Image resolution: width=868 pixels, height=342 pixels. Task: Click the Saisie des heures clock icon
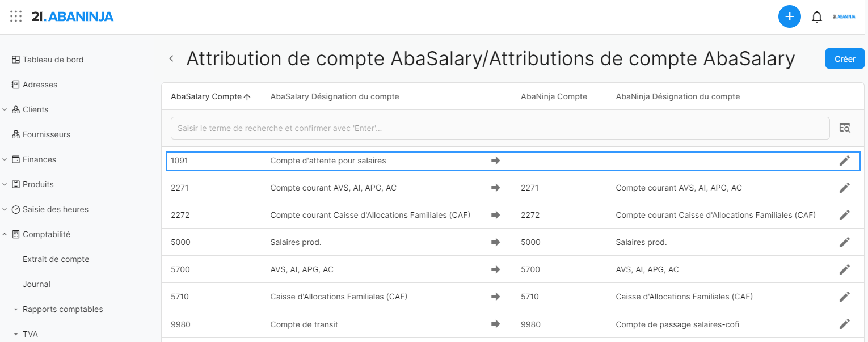coord(16,209)
